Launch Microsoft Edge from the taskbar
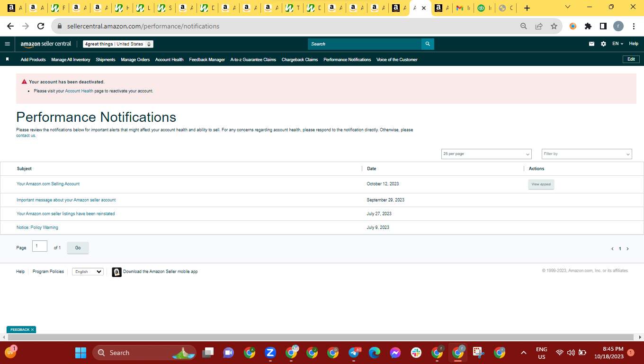The width and height of the screenshot is (644, 364). pyautogui.click(x=375, y=353)
